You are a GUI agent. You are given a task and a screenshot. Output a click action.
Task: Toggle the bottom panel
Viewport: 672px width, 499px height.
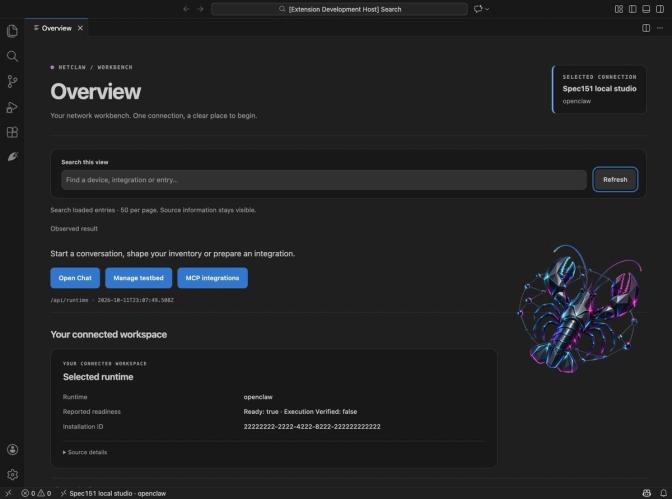[x=646, y=9]
